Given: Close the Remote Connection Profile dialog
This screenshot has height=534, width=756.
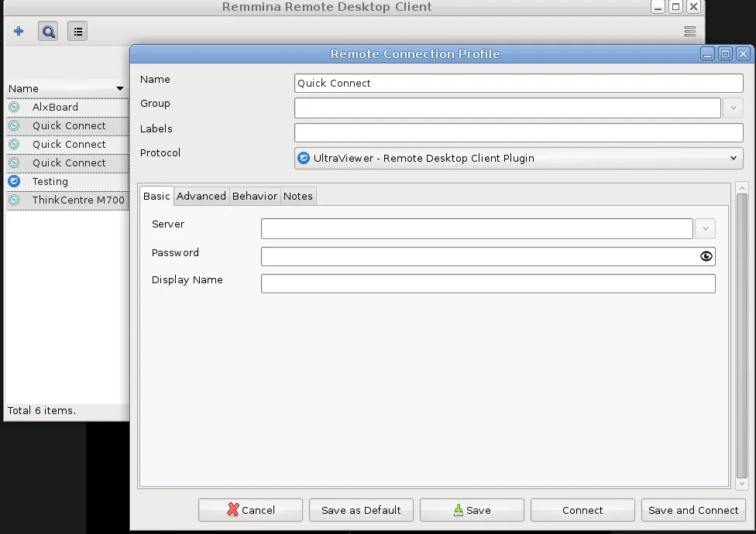Looking at the screenshot, I should point(743,54).
